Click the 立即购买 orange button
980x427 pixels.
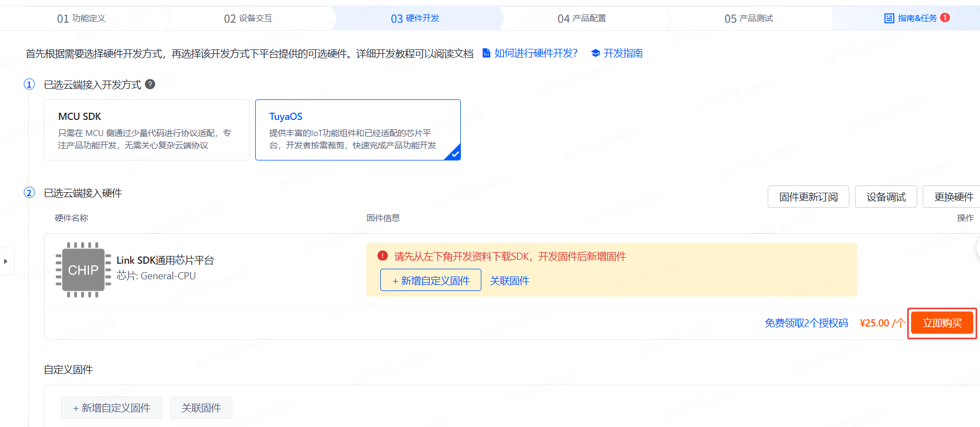[942, 323]
